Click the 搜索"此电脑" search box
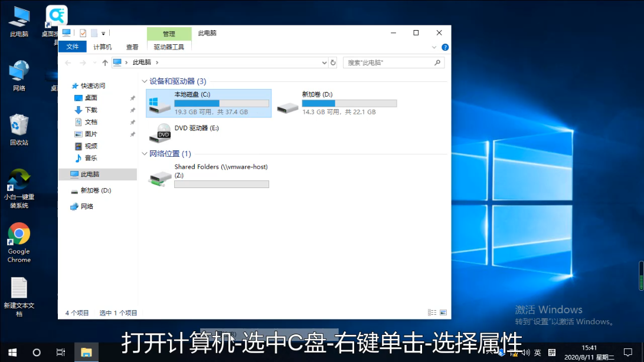This screenshot has width=644, height=362. pyautogui.click(x=388, y=62)
